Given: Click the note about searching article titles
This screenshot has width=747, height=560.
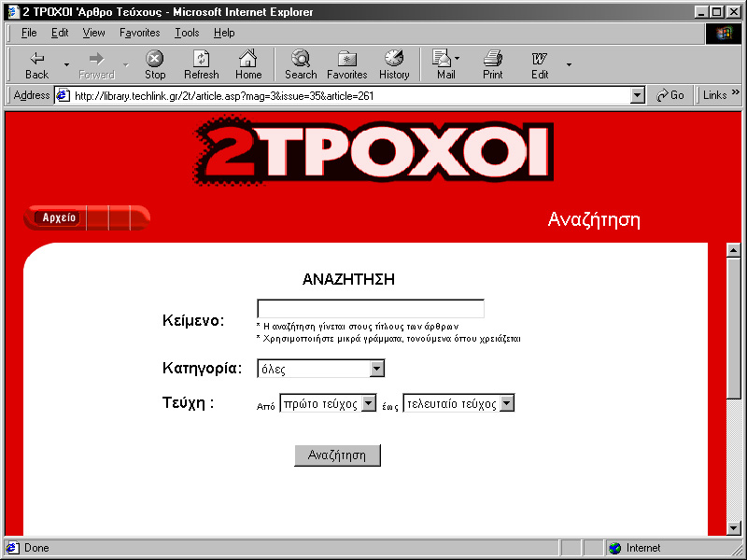Looking at the screenshot, I should (x=358, y=327).
